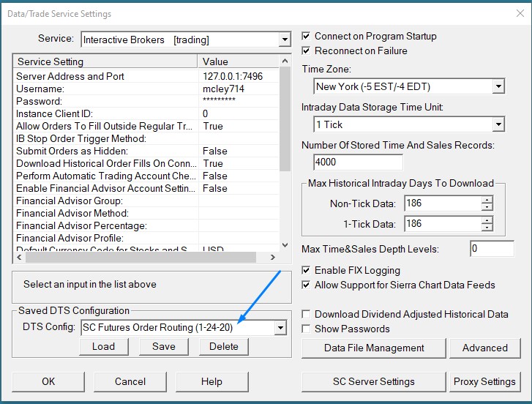Select IB Stop Order Trigger Method row
This screenshot has height=404, width=532.
146,138
